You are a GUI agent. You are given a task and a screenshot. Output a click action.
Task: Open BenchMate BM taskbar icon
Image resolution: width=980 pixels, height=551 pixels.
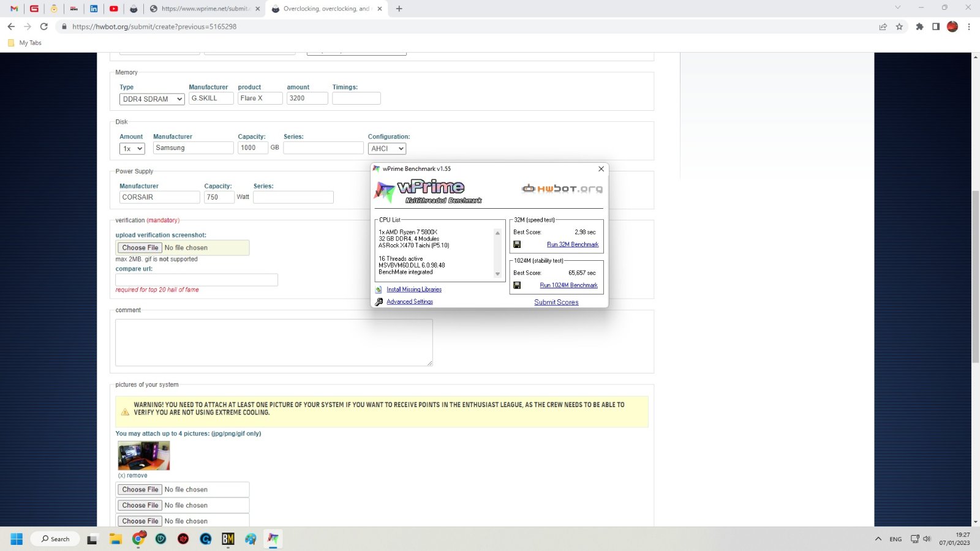click(x=228, y=539)
